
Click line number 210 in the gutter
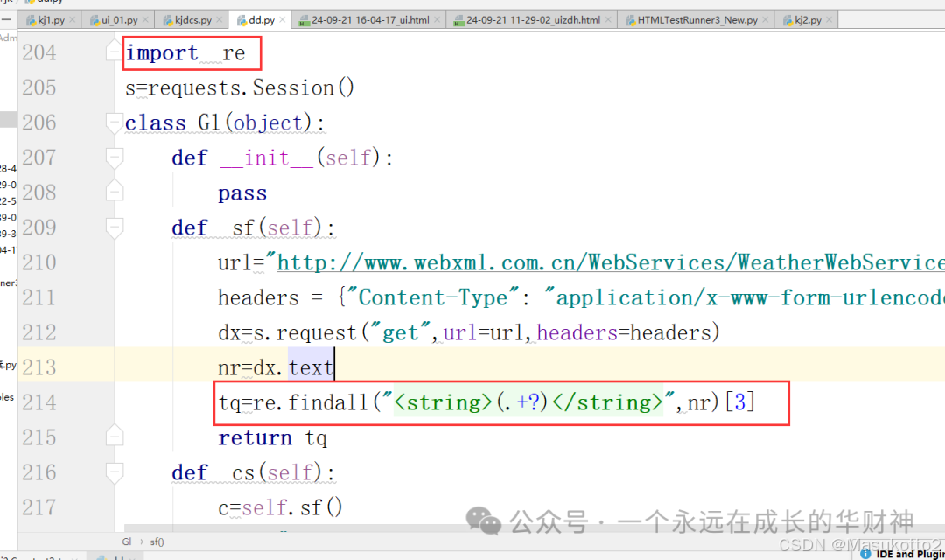click(39, 262)
